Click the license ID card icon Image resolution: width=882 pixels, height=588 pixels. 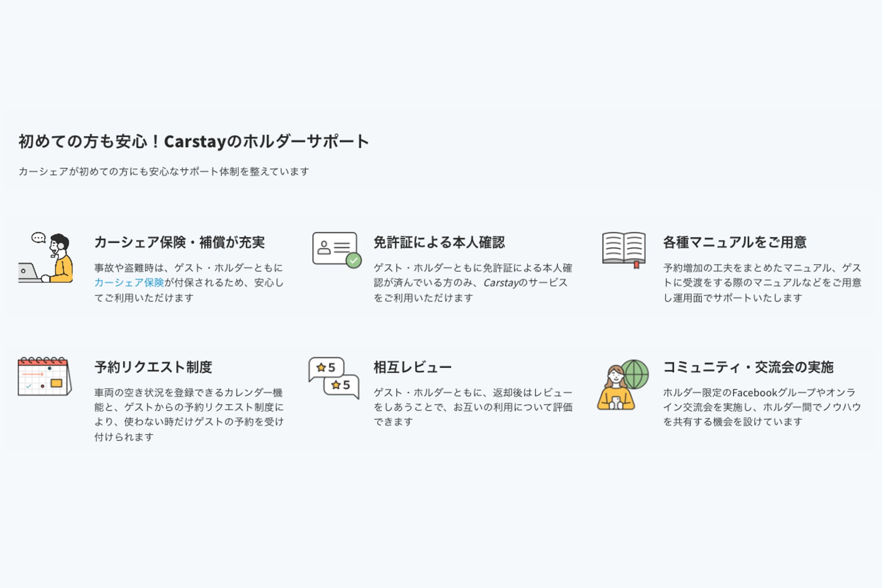(x=334, y=248)
